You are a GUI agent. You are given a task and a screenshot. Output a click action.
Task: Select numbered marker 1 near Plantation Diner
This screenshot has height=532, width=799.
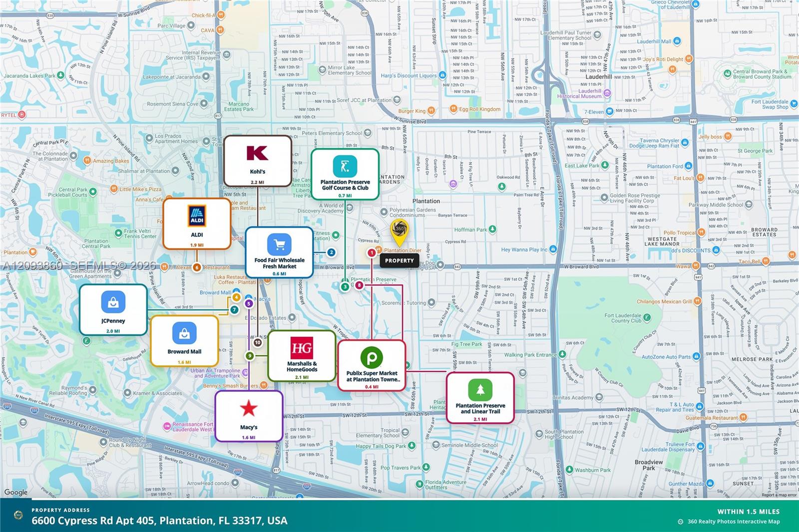[x=372, y=253]
